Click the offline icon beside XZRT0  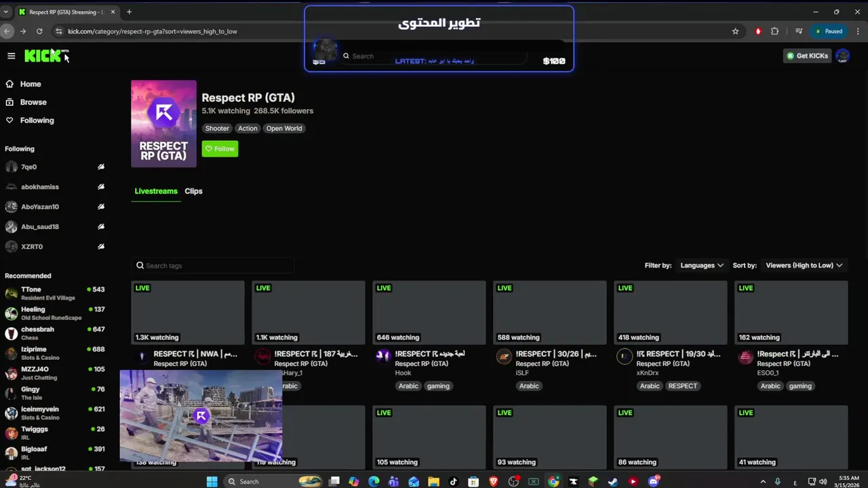point(101,247)
